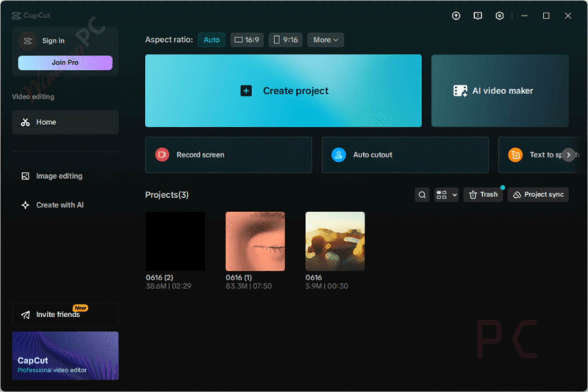The image size is (588, 392).
Task: Click the AI video maker film icon
Action: (x=460, y=91)
